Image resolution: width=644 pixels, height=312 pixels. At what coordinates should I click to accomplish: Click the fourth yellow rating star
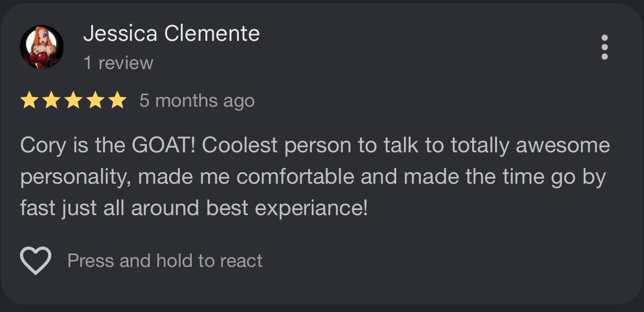point(95,100)
